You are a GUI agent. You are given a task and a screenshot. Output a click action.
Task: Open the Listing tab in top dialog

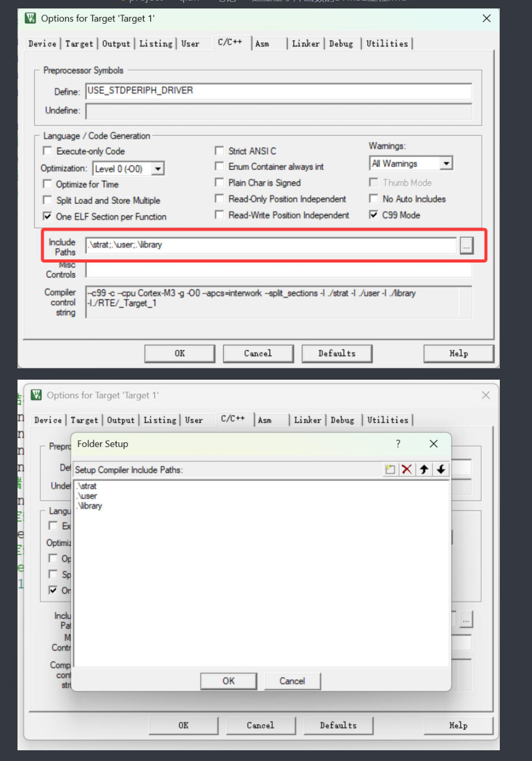point(156,44)
